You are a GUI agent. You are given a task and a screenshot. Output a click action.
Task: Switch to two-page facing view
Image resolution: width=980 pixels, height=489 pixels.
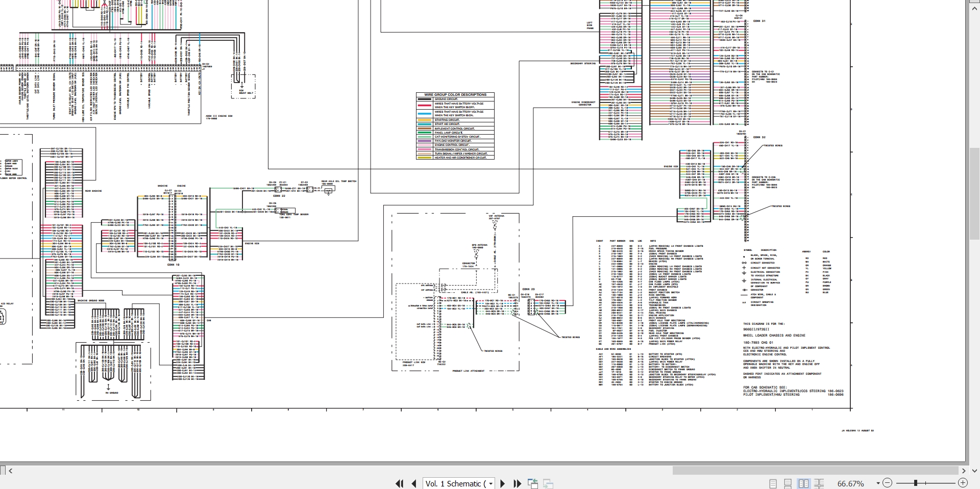click(803, 483)
